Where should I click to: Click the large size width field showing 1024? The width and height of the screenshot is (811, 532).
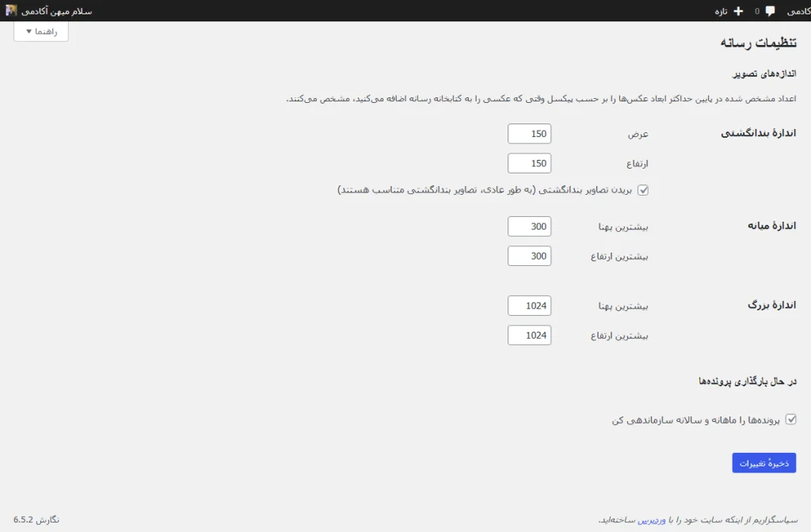[x=529, y=305]
